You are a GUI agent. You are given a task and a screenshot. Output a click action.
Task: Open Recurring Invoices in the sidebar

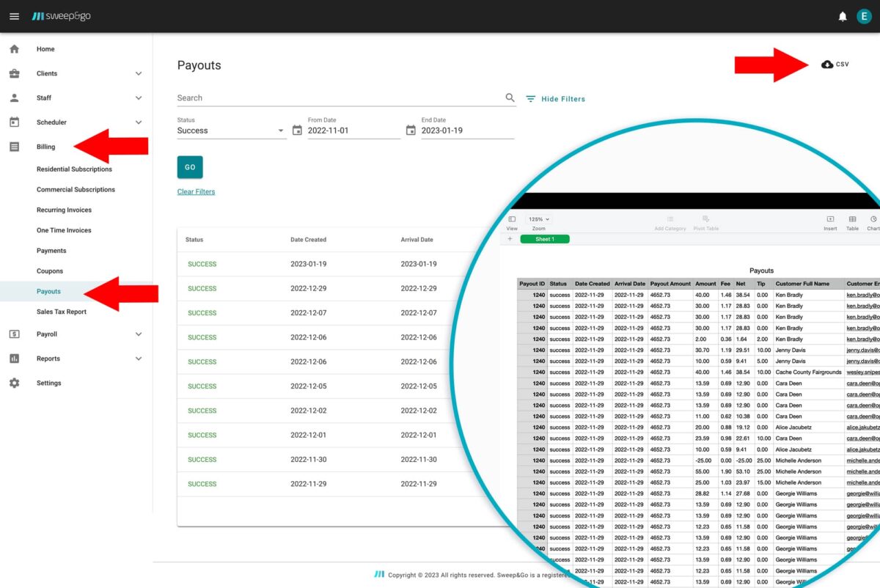pyautogui.click(x=64, y=210)
